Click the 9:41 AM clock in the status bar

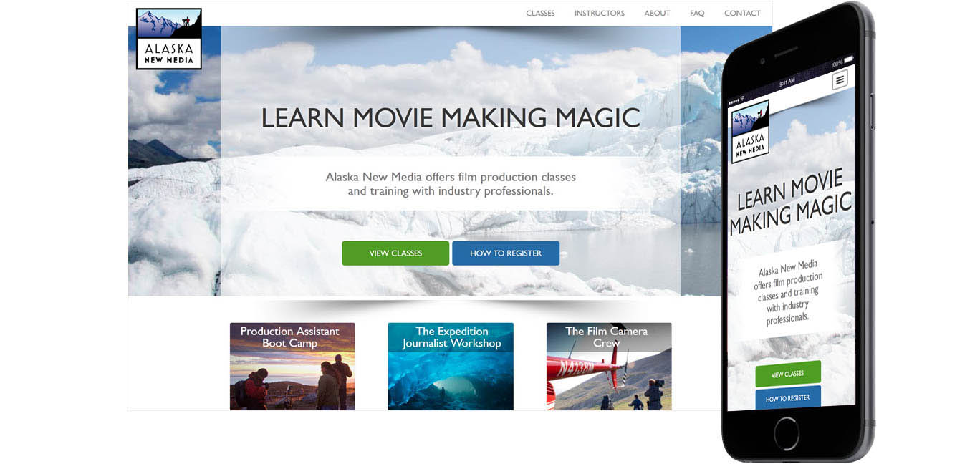coord(787,81)
